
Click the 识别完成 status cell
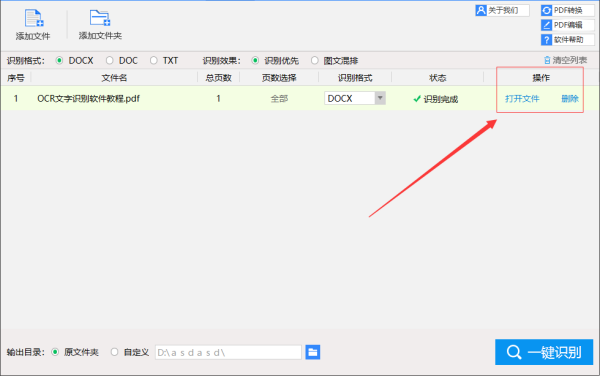[435, 99]
